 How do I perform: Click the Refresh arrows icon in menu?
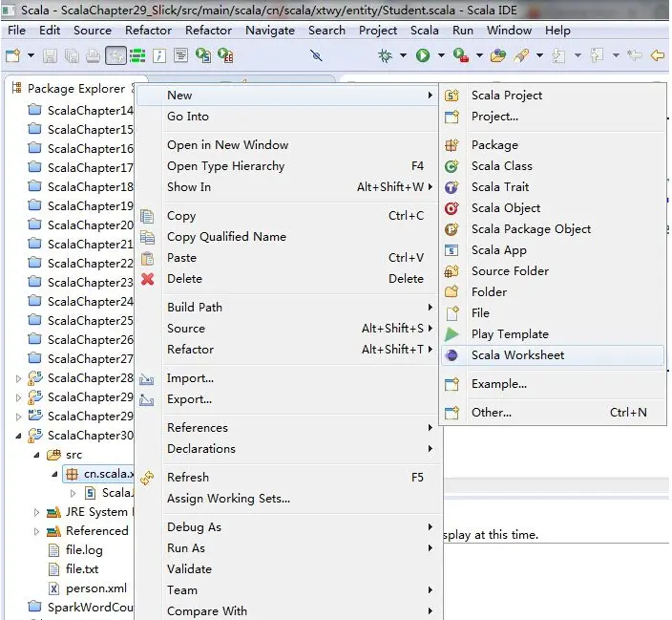click(147, 478)
